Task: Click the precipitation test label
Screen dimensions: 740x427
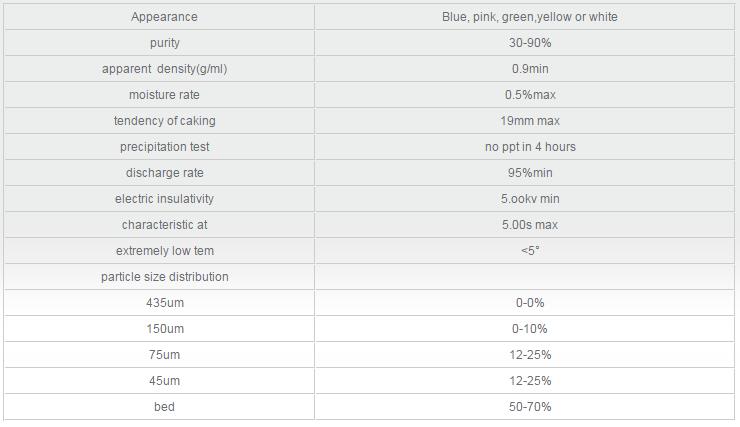Action: tap(164, 147)
